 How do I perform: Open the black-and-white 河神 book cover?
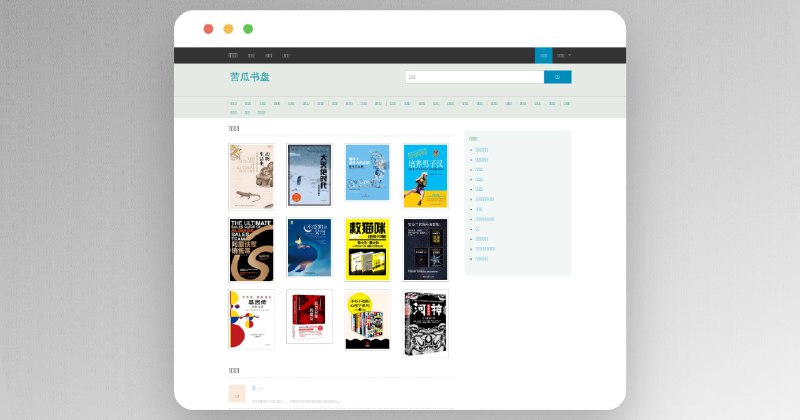pos(426,324)
